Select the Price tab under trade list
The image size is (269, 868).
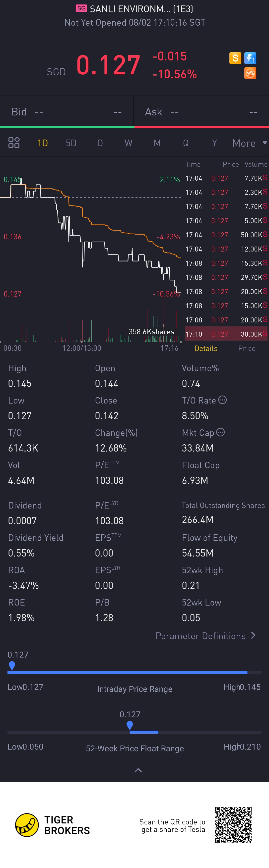247,348
